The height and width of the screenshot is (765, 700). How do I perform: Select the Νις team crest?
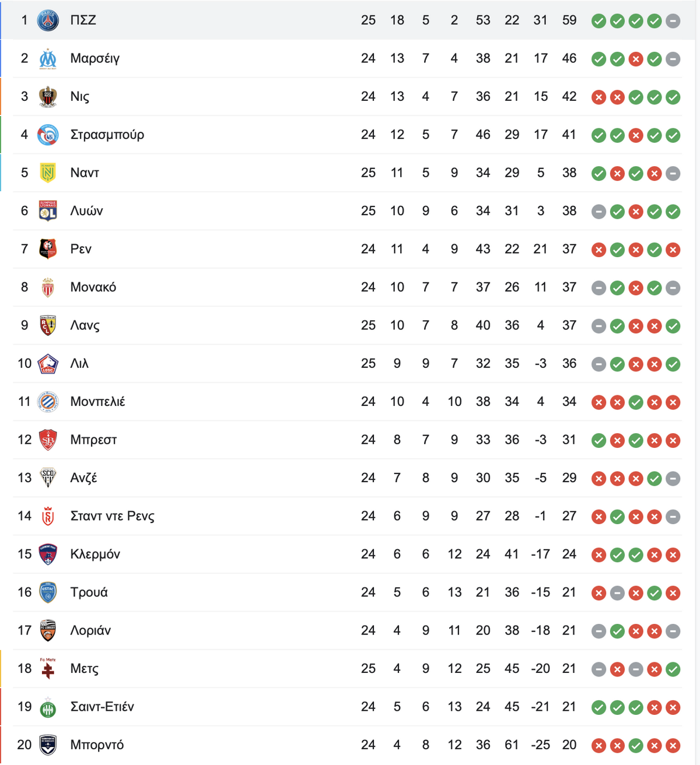(48, 96)
